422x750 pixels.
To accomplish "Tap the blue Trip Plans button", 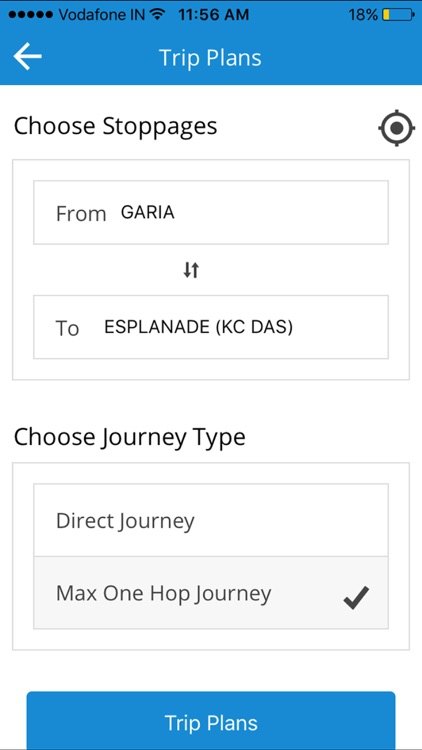I will [211, 720].
